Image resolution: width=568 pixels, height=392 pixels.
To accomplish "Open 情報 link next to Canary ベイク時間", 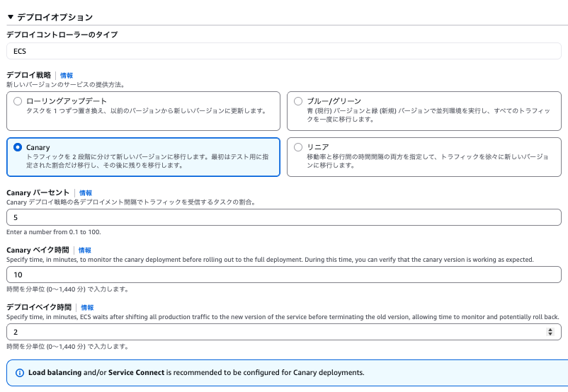I will click(84, 250).
